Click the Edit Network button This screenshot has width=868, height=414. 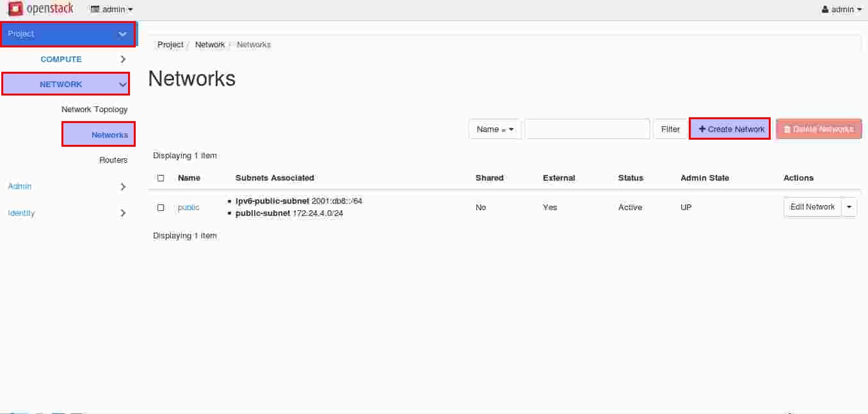[812, 207]
